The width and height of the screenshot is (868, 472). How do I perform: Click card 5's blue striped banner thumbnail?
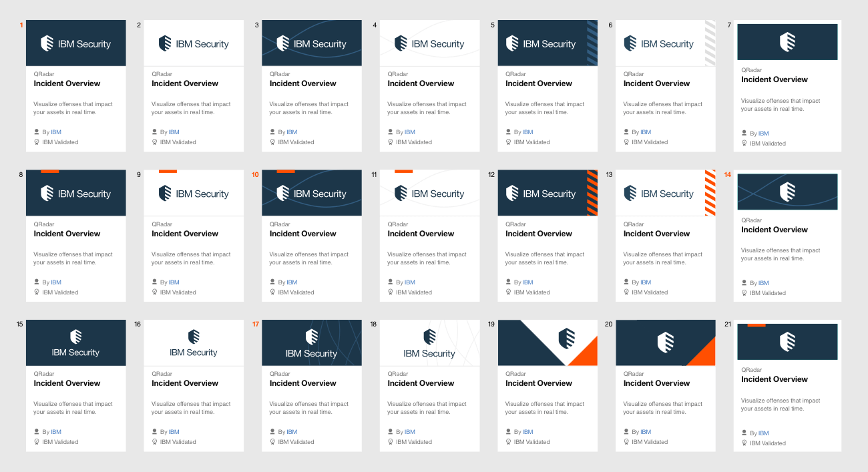[548, 43]
